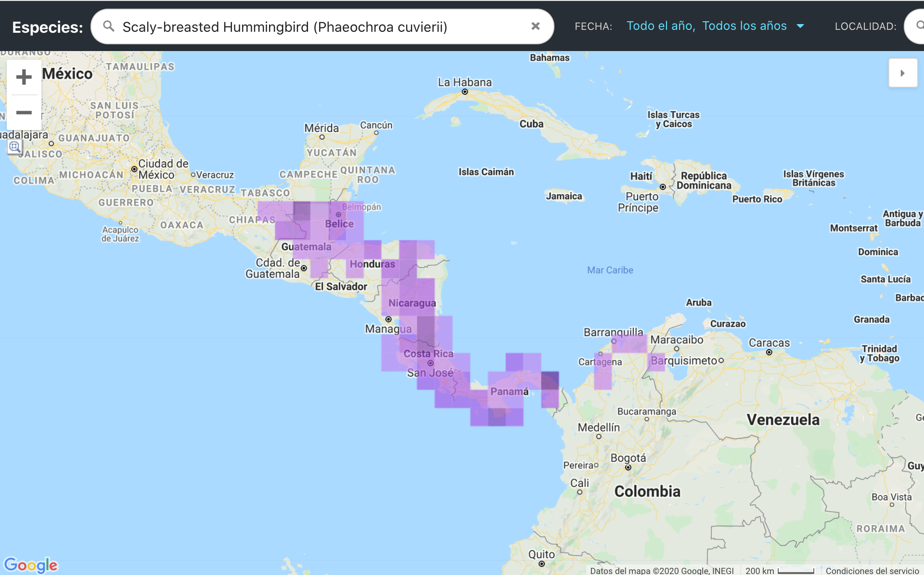Click the locality search field
The height and width of the screenshot is (575, 924).
914,26
